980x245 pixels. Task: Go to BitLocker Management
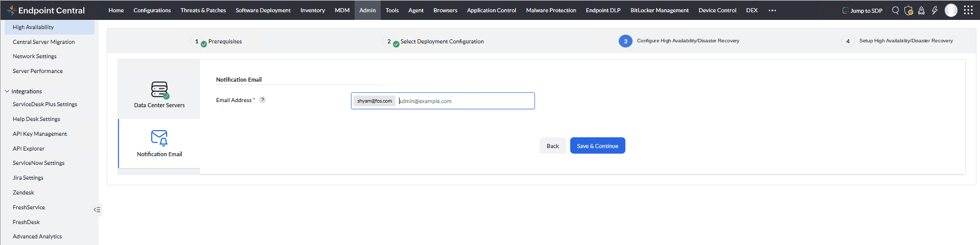(x=660, y=10)
